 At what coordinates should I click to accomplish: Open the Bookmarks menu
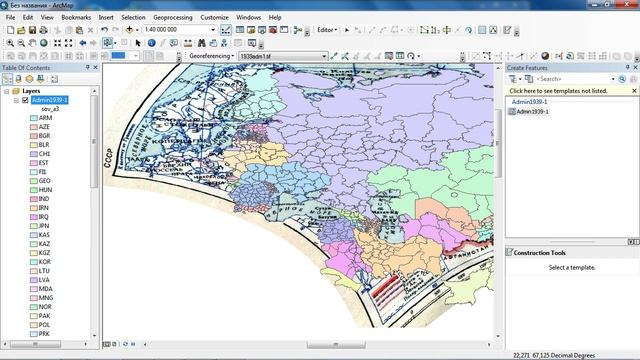click(76, 18)
